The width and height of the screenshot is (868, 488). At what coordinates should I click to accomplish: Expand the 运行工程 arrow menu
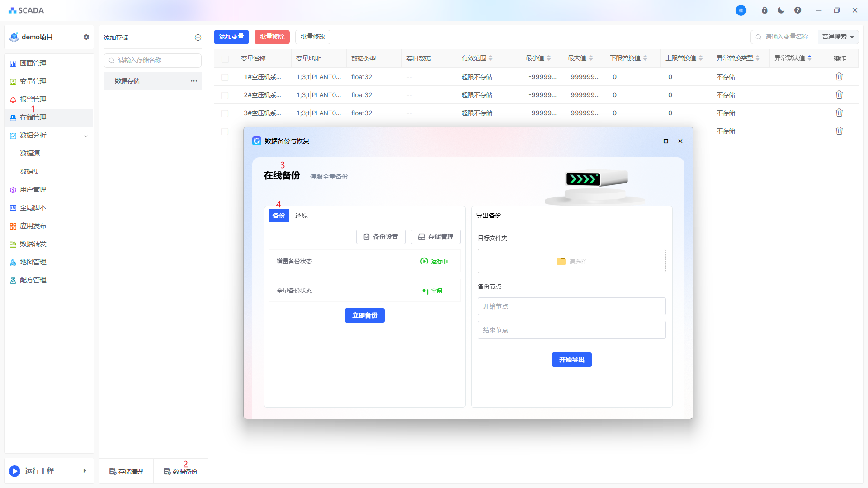pos(85,471)
